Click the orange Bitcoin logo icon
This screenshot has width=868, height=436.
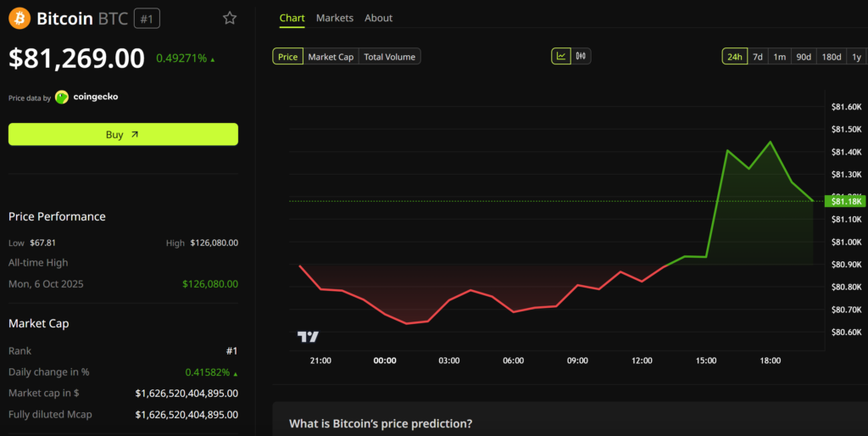point(19,19)
